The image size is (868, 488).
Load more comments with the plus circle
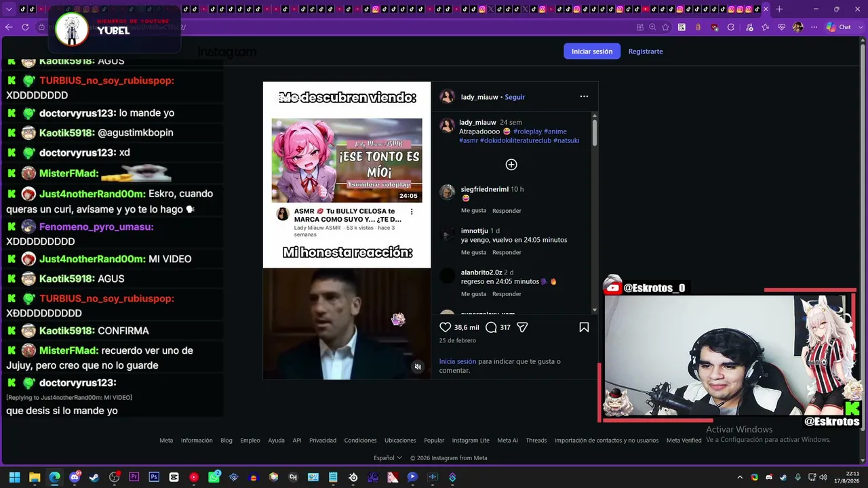click(x=511, y=165)
